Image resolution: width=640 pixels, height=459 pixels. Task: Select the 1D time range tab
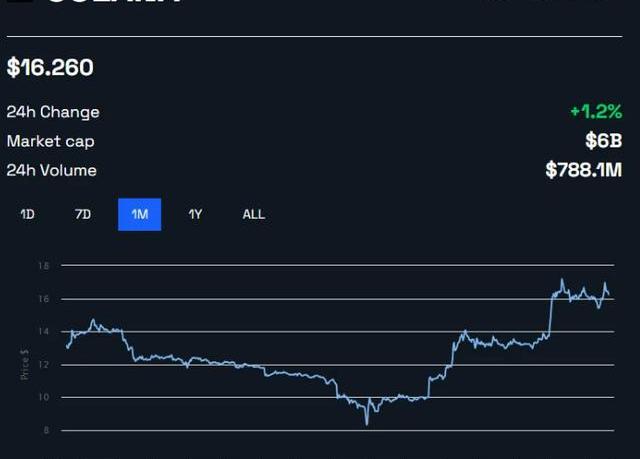(x=28, y=214)
